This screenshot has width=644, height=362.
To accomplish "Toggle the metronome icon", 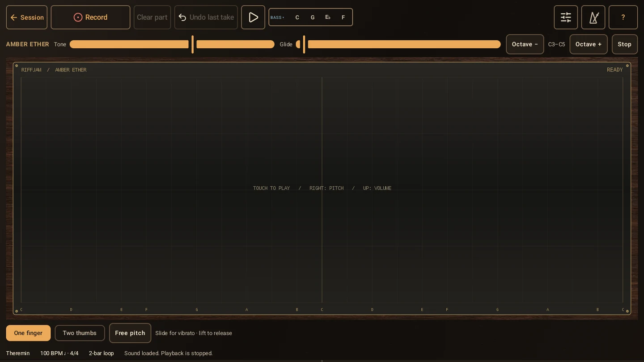I will [593, 17].
